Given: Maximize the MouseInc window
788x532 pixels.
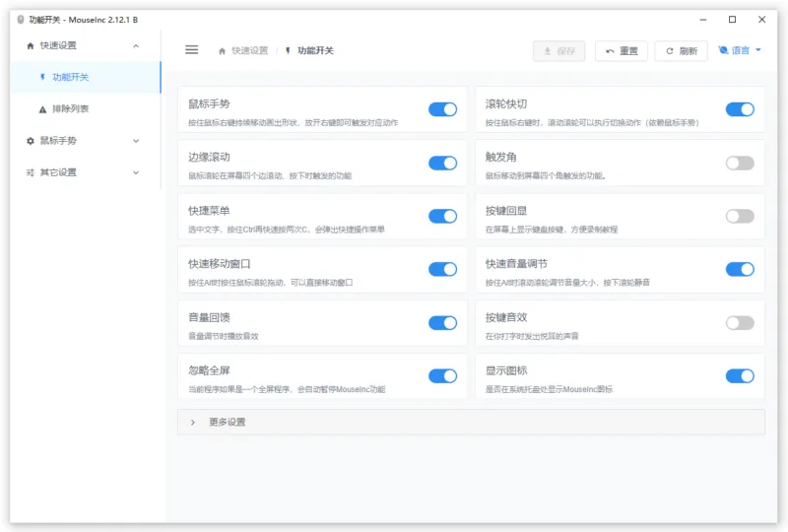Looking at the screenshot, I should [732, 20].
